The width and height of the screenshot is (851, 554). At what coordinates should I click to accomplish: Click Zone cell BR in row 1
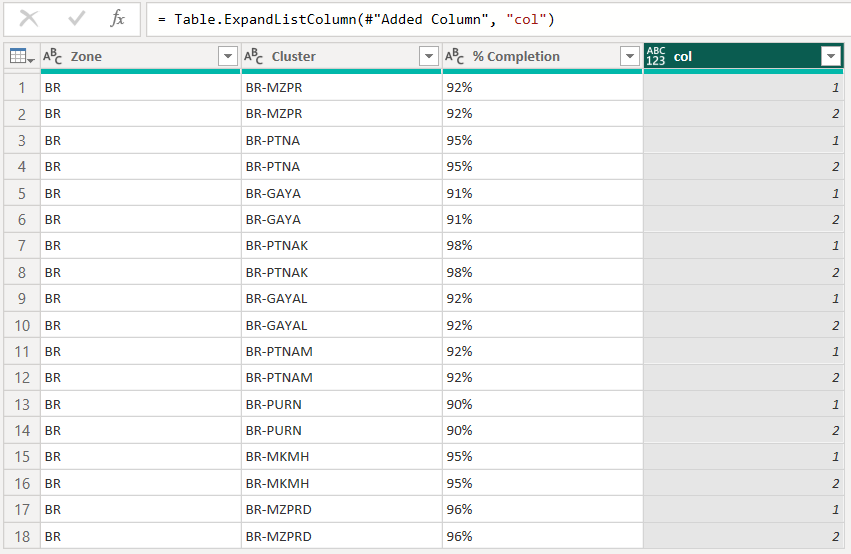coord(141,87)
